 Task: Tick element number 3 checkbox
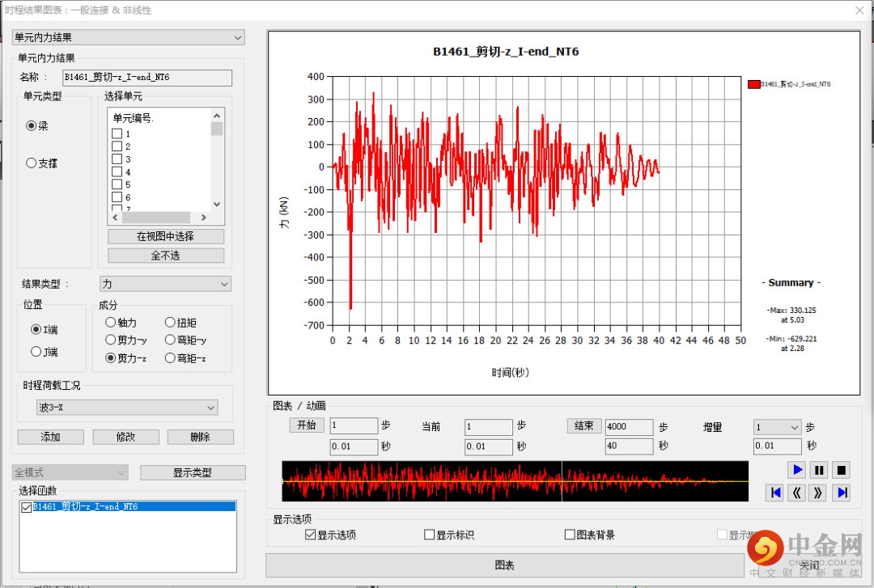(117, 159)
